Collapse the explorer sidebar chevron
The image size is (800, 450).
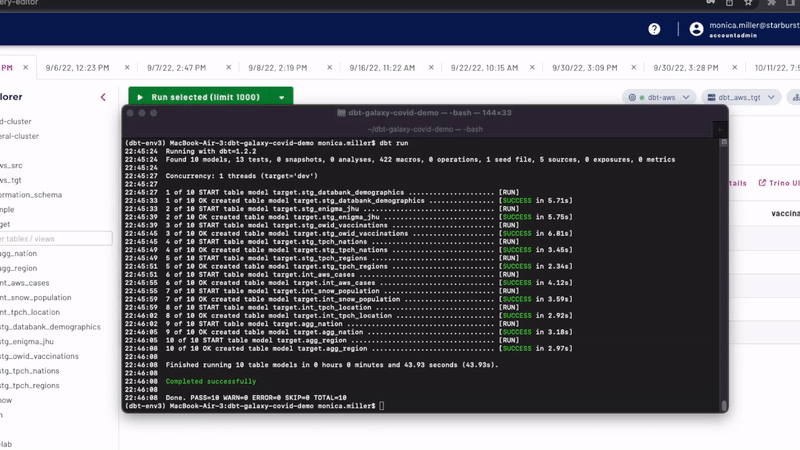(x=103, y=97)
